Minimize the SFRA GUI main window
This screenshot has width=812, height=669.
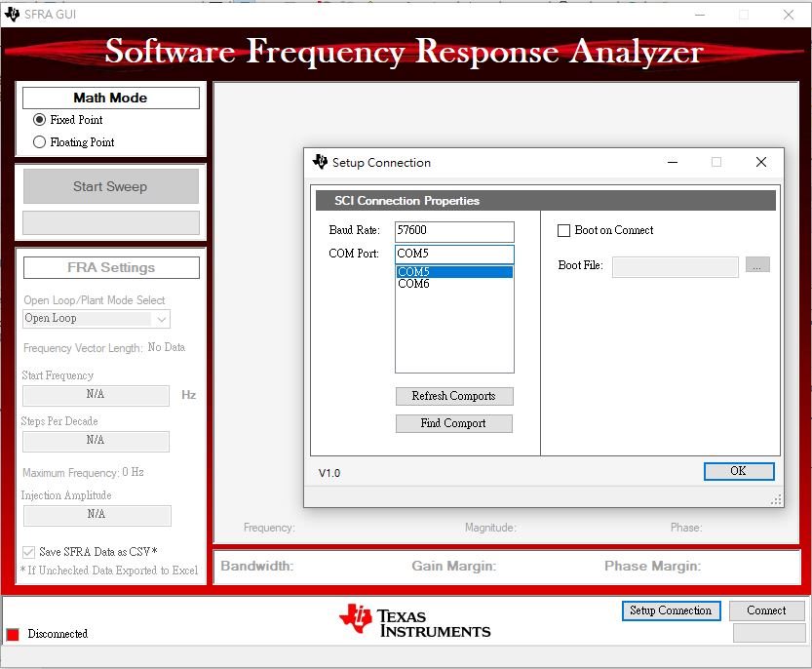click(700, 15)
